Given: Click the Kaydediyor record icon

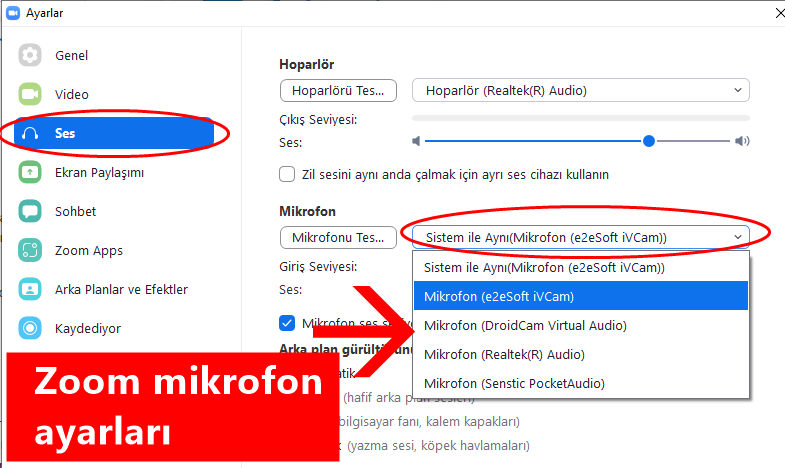Looking at the screenshot, I should point(30,328).
